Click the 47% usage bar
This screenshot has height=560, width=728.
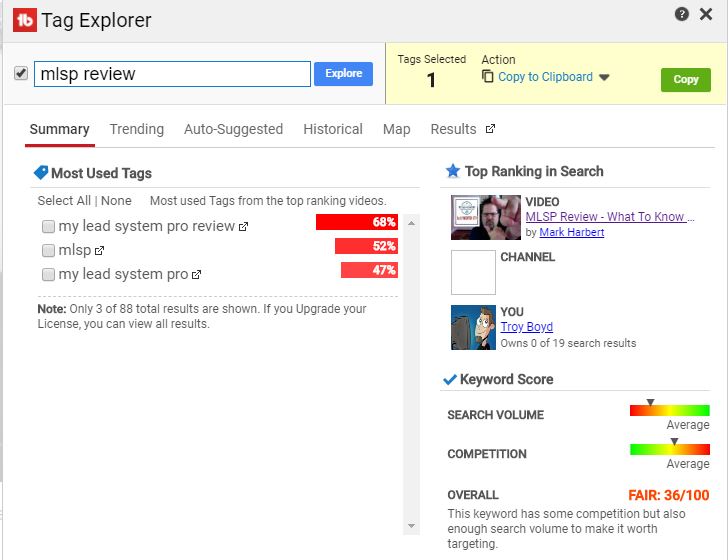click(x=369, y=270)
